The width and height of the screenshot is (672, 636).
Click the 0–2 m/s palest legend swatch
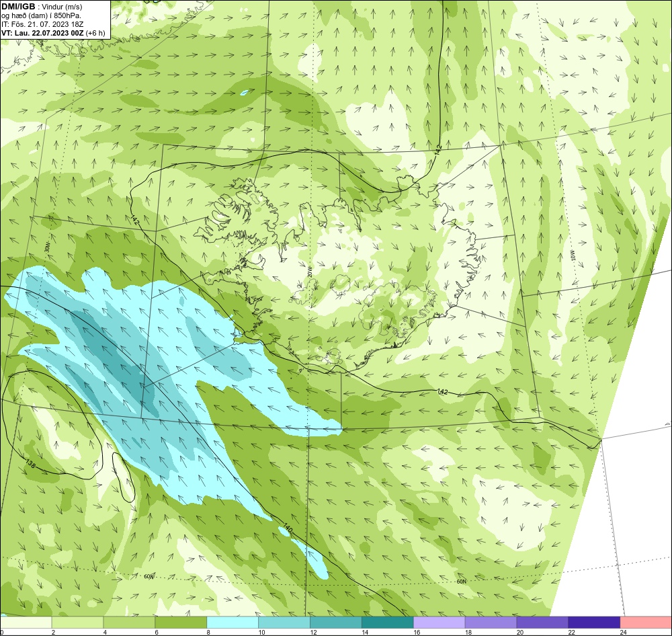(x=26, y=623)
